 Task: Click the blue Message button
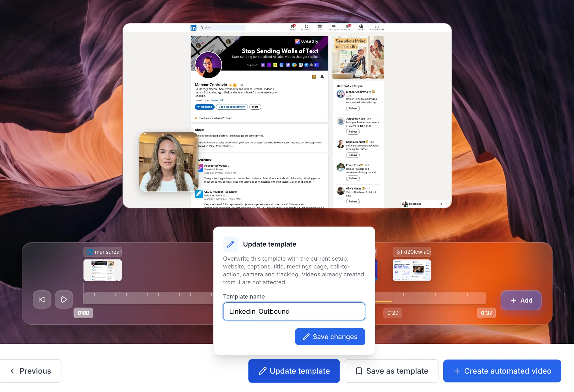click(x=204, y=107)
